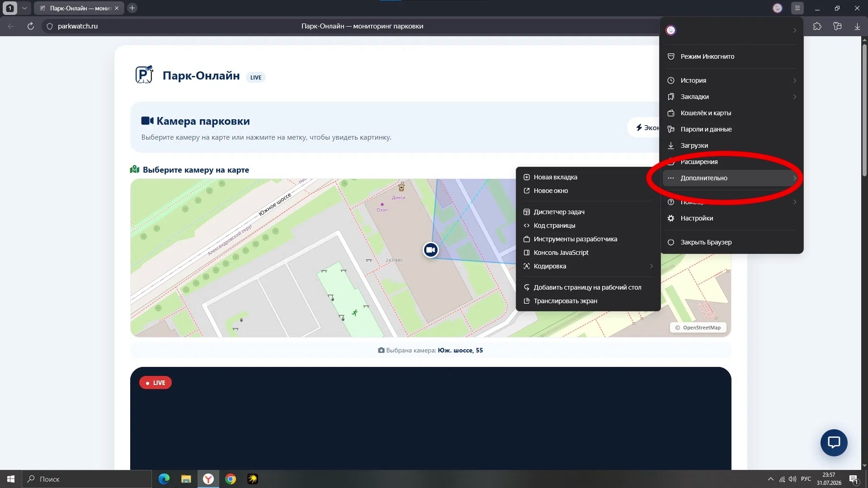This screenshot has height=488, width=868.
Task: Open File Explorer from taskbar
Action: [x=186, y=479]
